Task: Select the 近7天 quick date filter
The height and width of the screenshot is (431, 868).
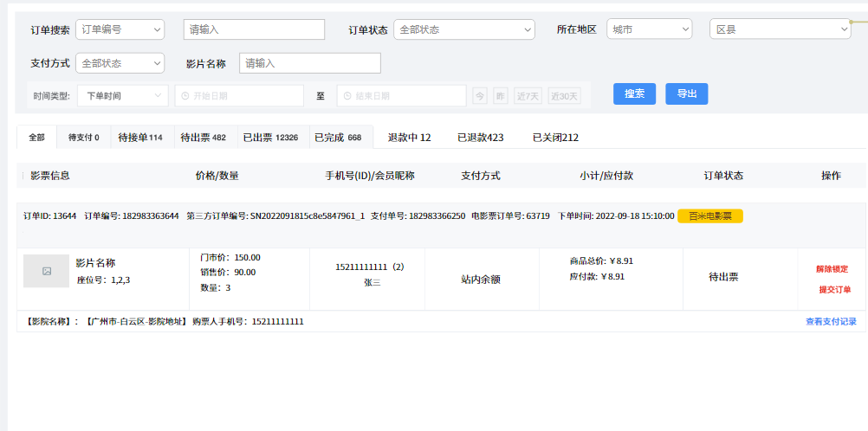Action: coord(528,96)
